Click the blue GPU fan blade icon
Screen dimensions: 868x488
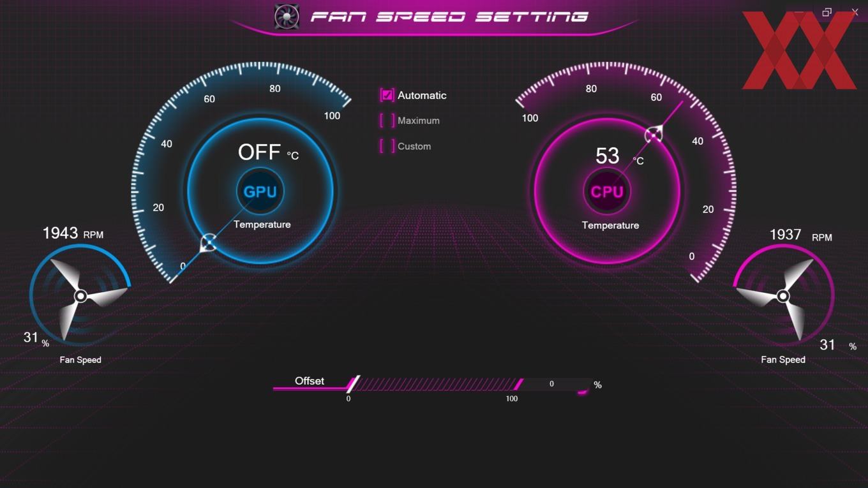click(80, 297)
